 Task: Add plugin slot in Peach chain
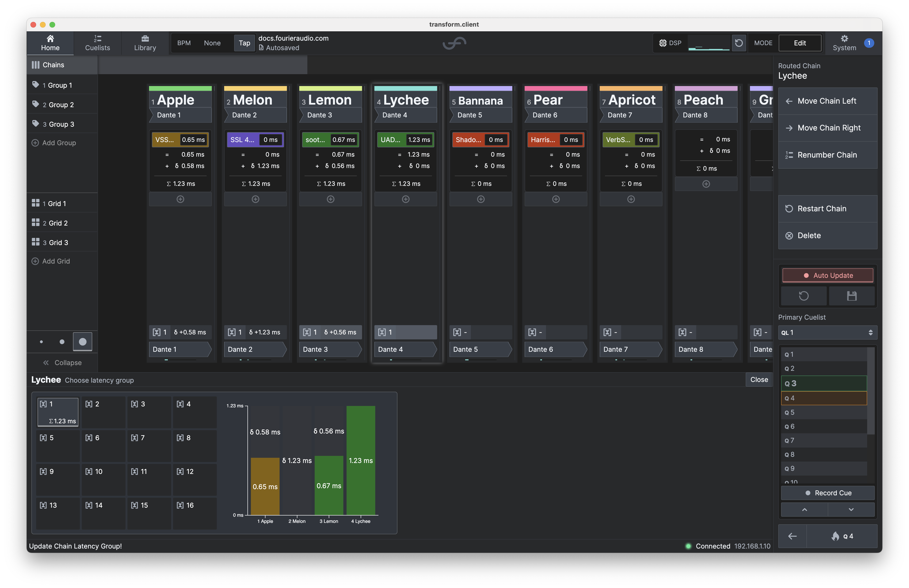pyautogui.click(x=706, y=184)
